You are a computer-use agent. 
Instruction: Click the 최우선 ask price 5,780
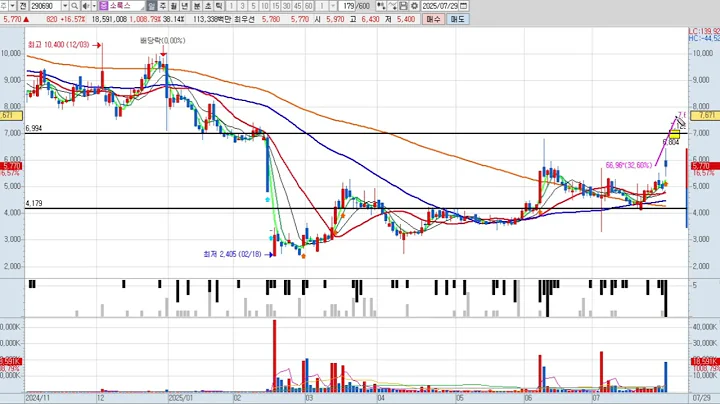click(271, 19)
